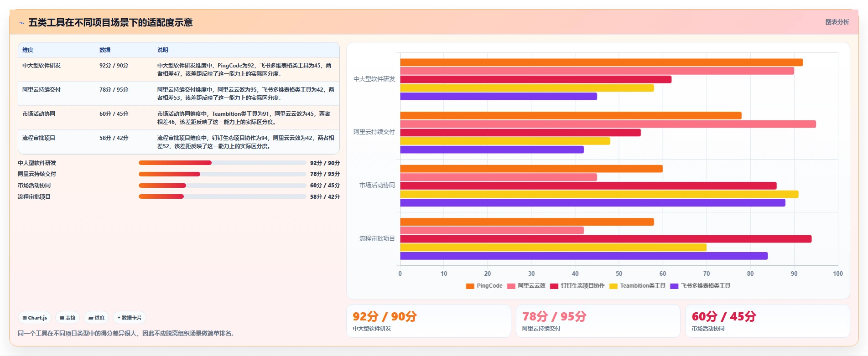Click the 市场活动协同 chart axis label
This screenshot has height=356, width=868.
pos(377,186)
